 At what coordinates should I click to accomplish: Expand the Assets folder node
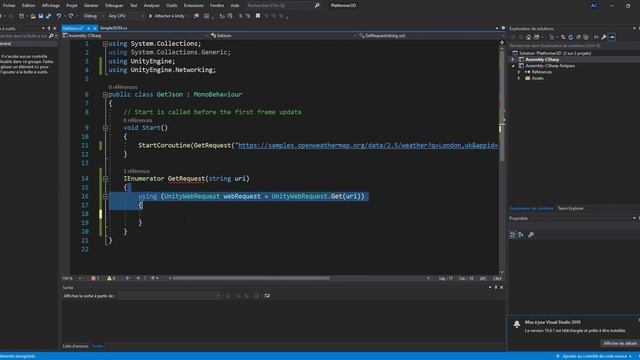[x=519, y=78]
